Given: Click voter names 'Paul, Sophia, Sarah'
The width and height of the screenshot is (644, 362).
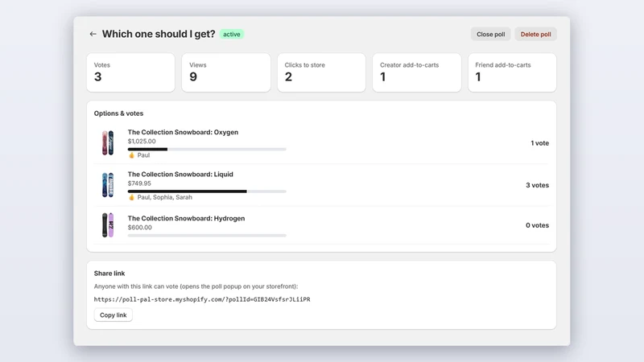Looking at the screenshot, I should click(x=165, y=197).
